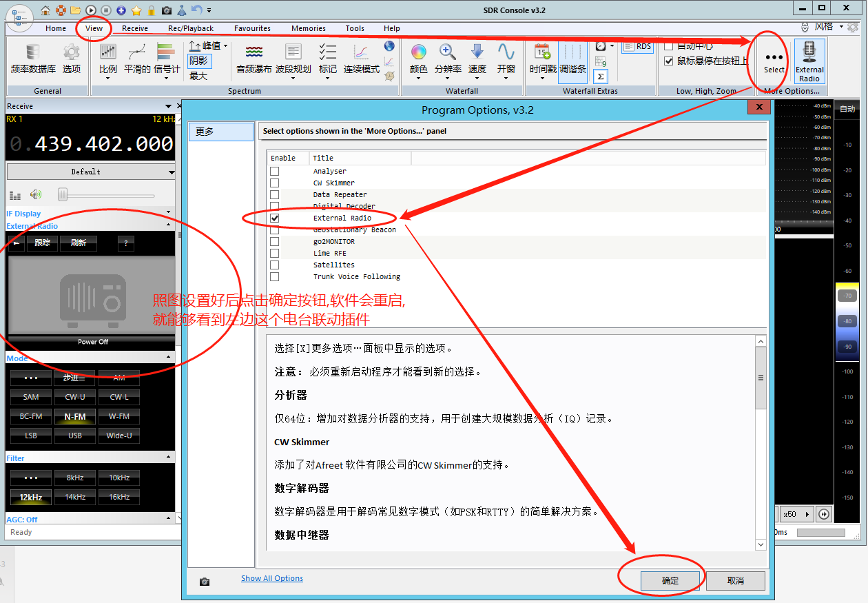Open the 峰值 peak dropdown
The image size is (868, 603).
(208, 45)
